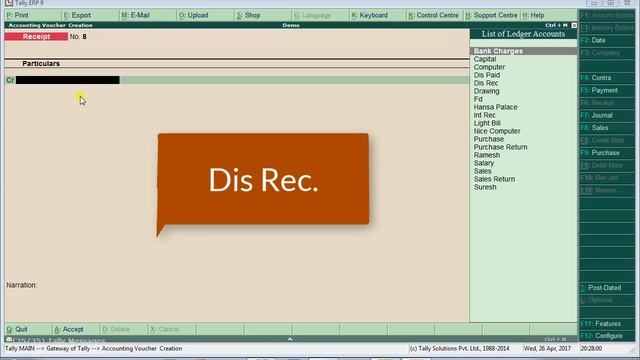Open the Help menu item
This screenshot has width=640, height=360.
[533, 15]
